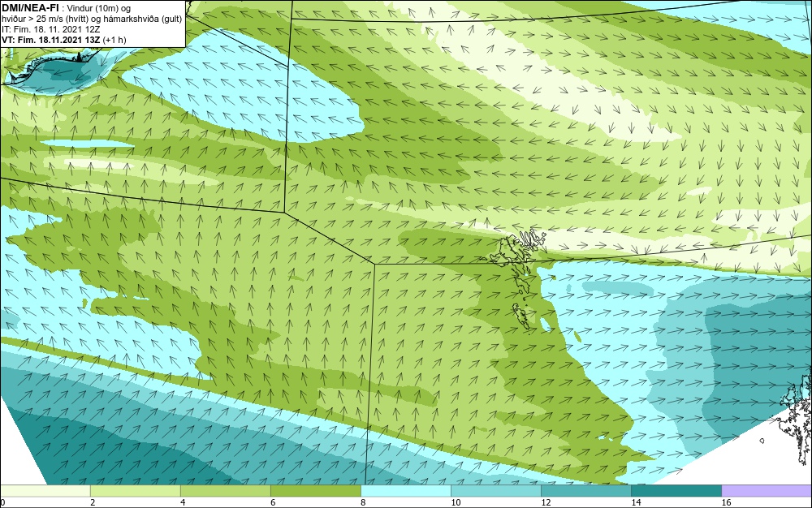Click the 6–8 m/s olive green legend swatch

[315, 490]
